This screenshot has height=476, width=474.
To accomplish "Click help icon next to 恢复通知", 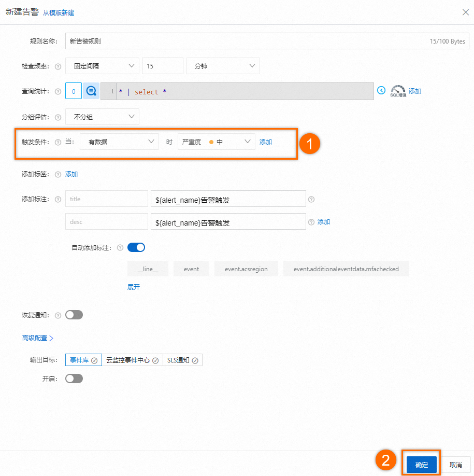I will (x=58, y=315).
